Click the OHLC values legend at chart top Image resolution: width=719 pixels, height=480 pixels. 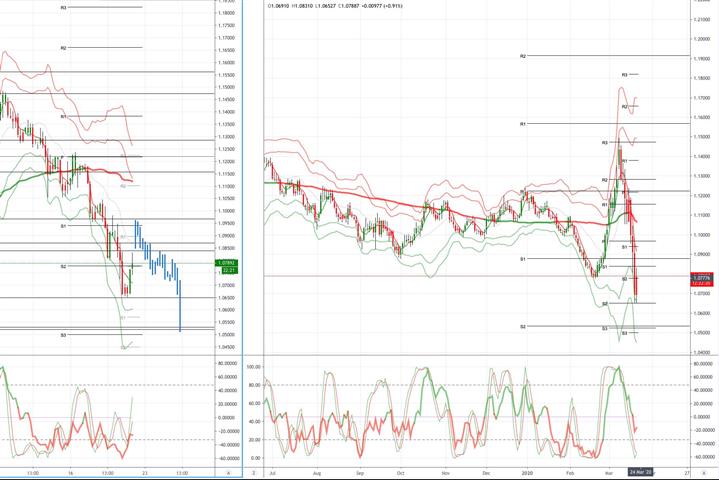[335, 6]
